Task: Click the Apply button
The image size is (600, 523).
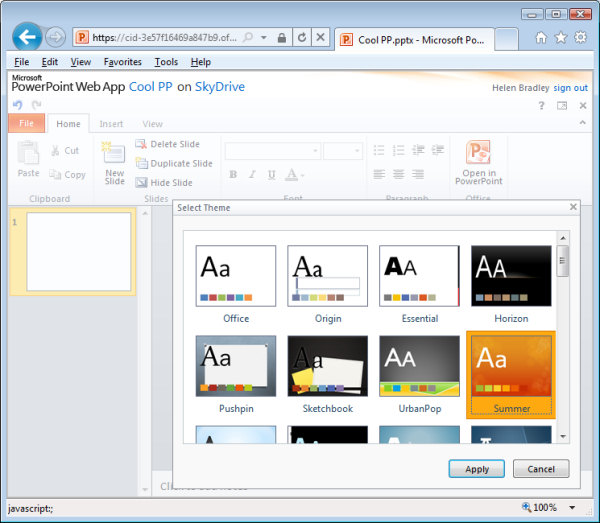Action: [x=476, y=469]
